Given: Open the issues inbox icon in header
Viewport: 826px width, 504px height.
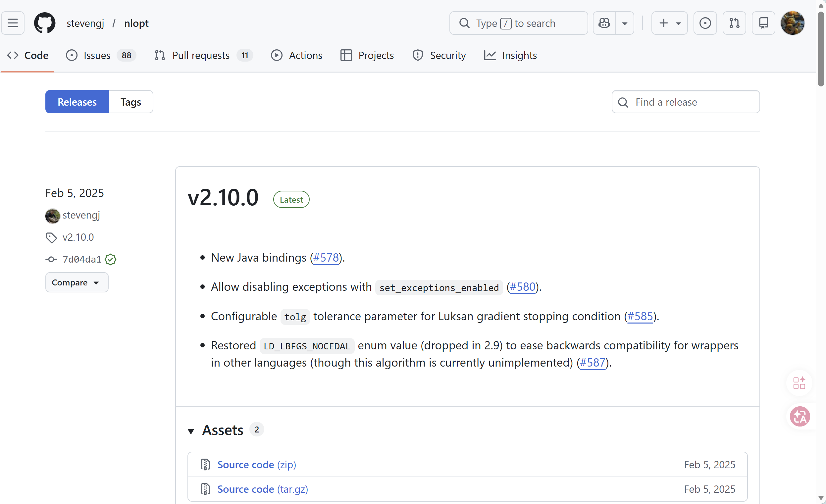Looking at the screenshot, I should tap(705, 23).
